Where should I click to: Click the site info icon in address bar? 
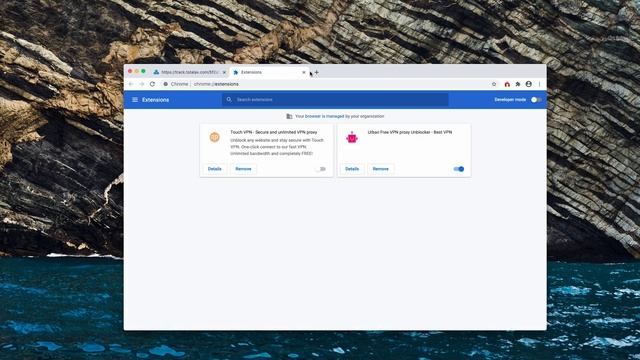pos(165,84)
